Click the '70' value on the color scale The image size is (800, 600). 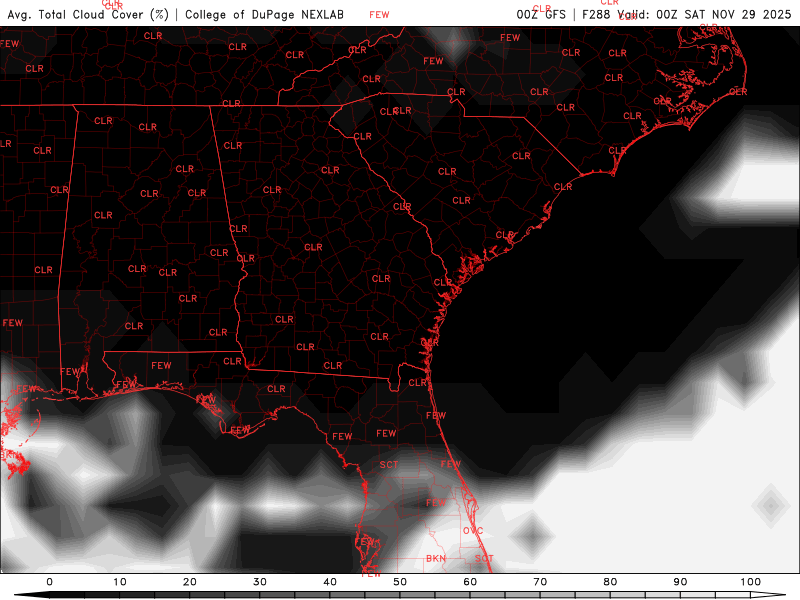(540, 582)
